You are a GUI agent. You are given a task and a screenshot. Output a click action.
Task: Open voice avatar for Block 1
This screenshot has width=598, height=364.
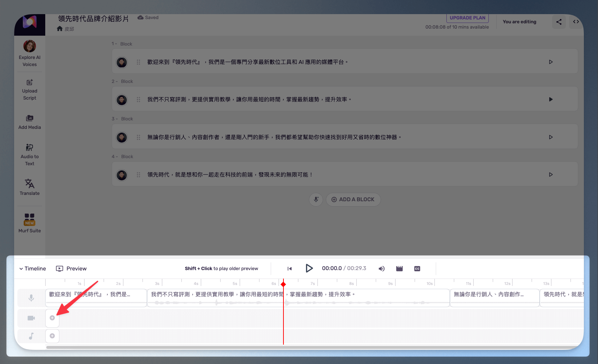click(122, 62)
